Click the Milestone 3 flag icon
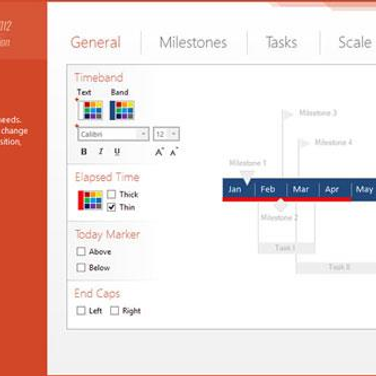The height and width of the screenshot is (376, 376). tap(288, 114)
